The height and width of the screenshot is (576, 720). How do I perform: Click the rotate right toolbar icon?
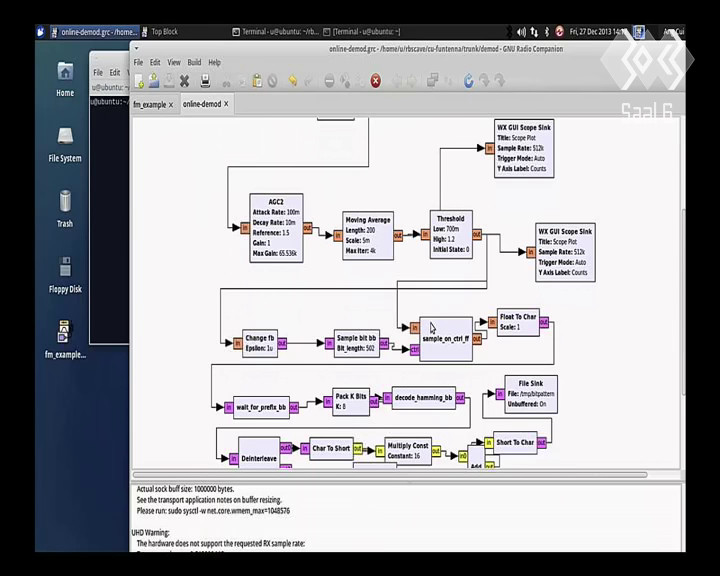point(412,81)
